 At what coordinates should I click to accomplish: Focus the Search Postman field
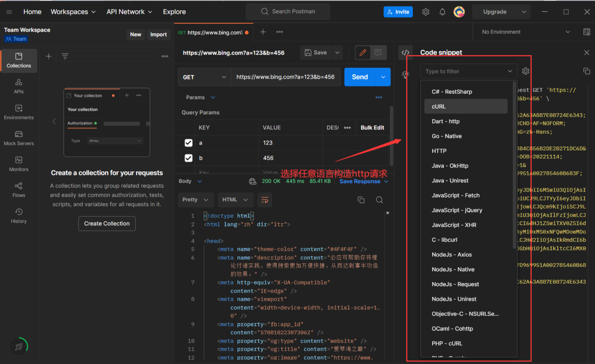pos(288,12)
